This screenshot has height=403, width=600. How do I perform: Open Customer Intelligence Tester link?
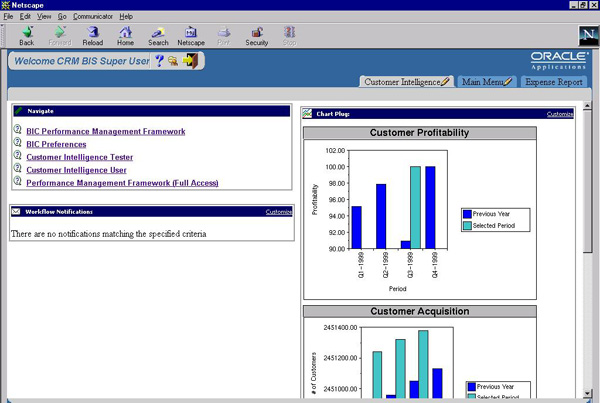[x=80, y=157]
